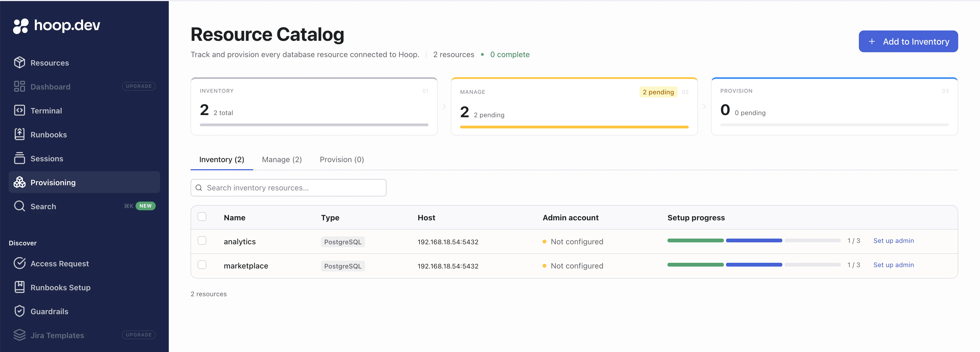
Task: Click the marketplace host 192.168.18.54:5432
Action: click(x=448, y=266)
